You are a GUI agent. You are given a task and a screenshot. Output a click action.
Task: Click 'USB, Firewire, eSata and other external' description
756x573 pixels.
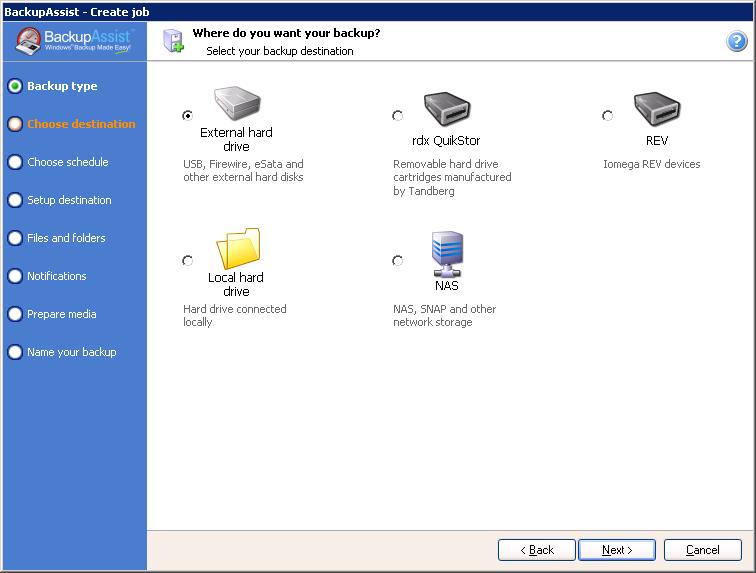click(x=243, y=171)
